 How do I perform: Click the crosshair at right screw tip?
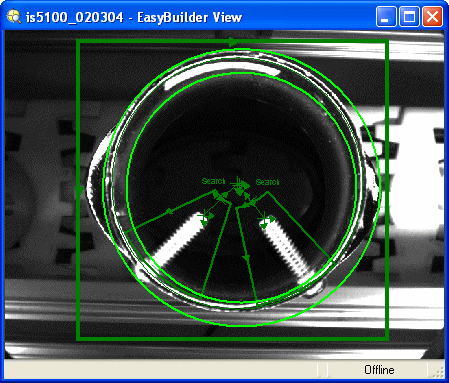point(265,220)
